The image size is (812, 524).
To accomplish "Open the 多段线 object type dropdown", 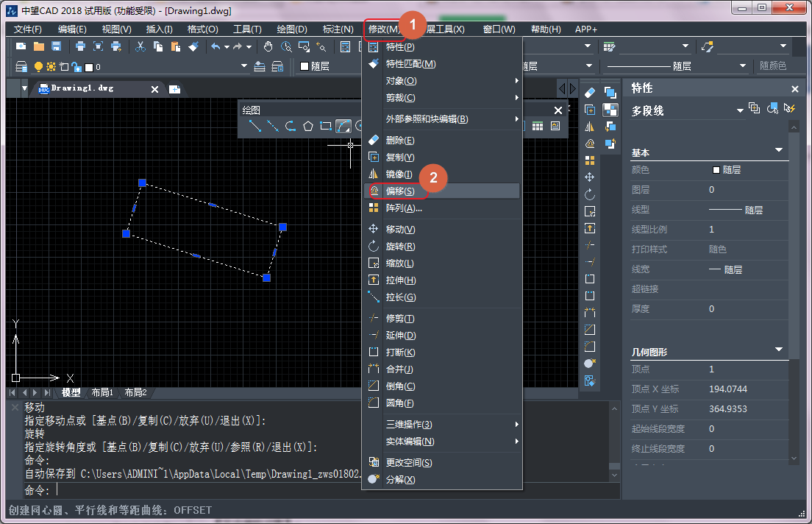I will (x=740, y=111).
